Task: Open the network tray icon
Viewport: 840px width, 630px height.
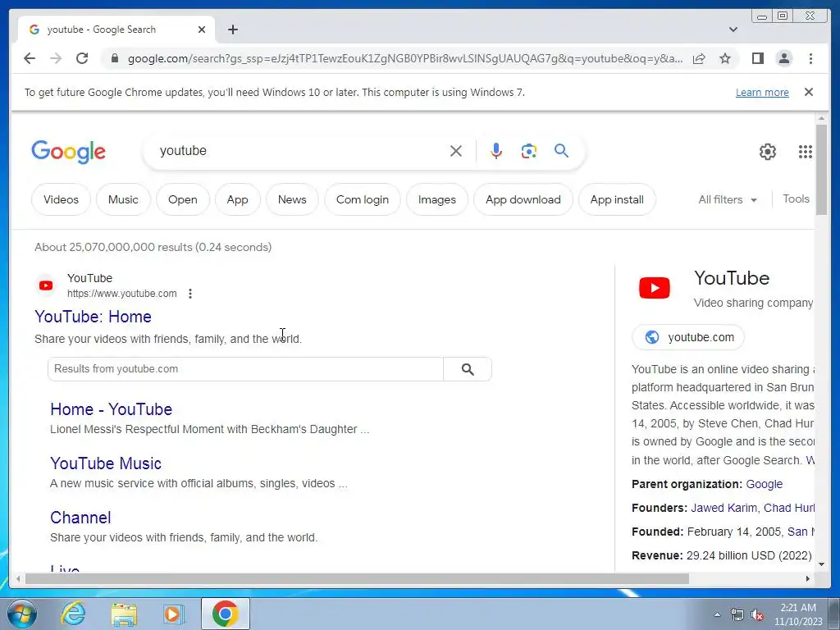Action: click(x=737, y=614)
